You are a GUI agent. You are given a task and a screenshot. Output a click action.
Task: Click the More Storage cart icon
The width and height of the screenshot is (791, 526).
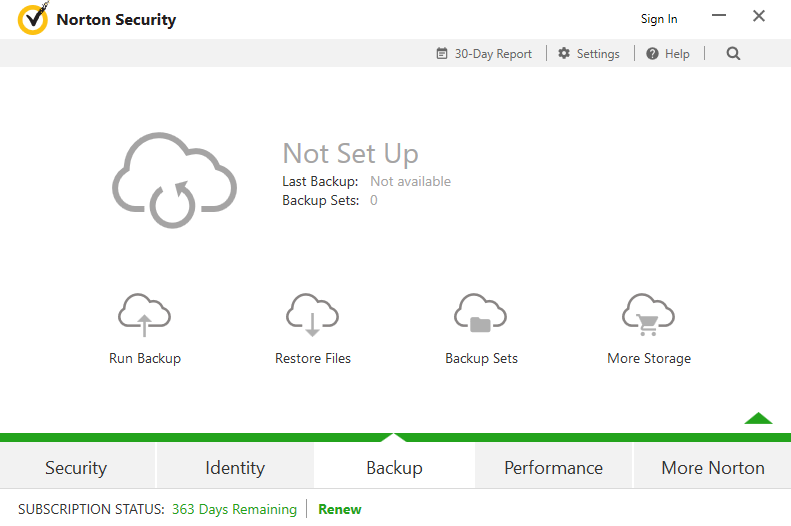[648, 315]
